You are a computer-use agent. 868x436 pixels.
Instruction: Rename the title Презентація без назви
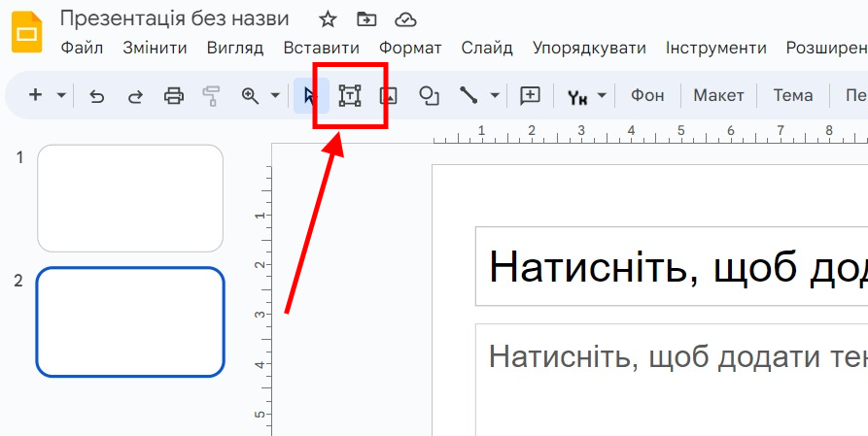point(174,18)
